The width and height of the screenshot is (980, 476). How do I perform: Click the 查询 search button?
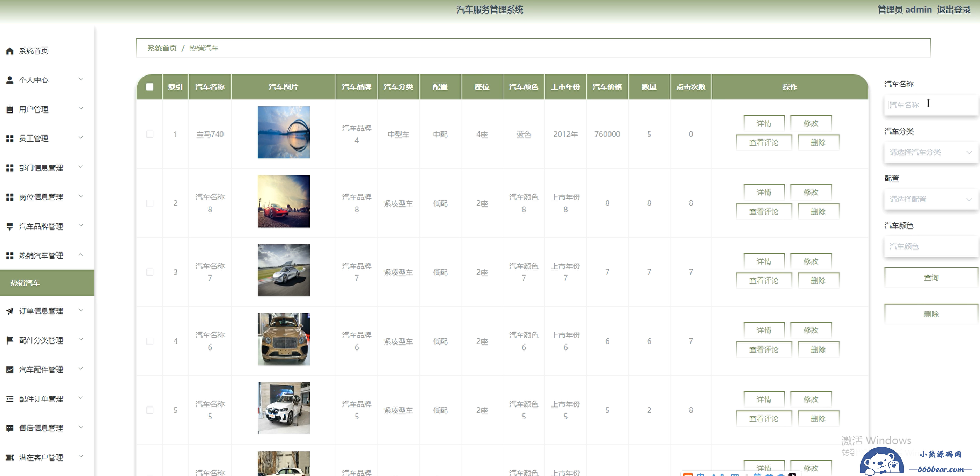[931, 277]
